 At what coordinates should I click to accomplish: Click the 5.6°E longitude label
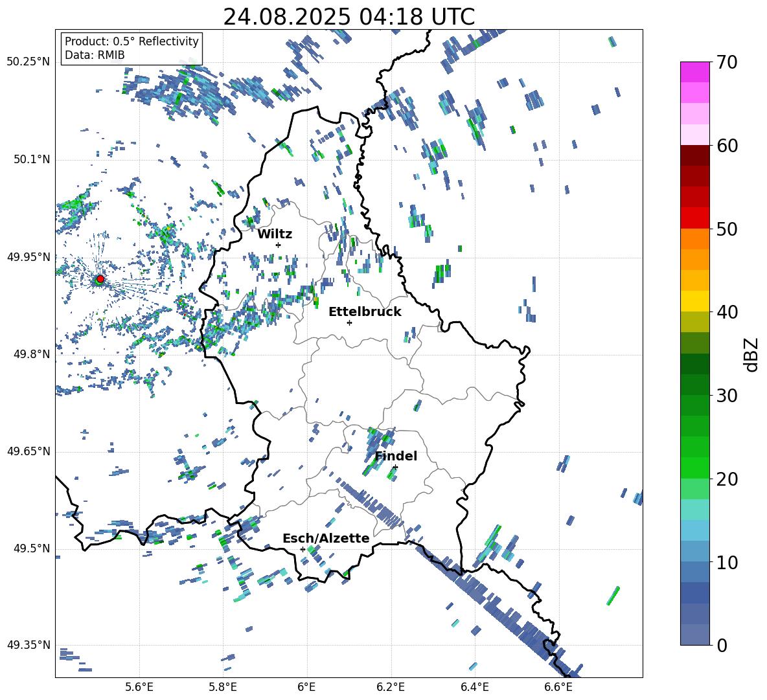pos(139,687)
